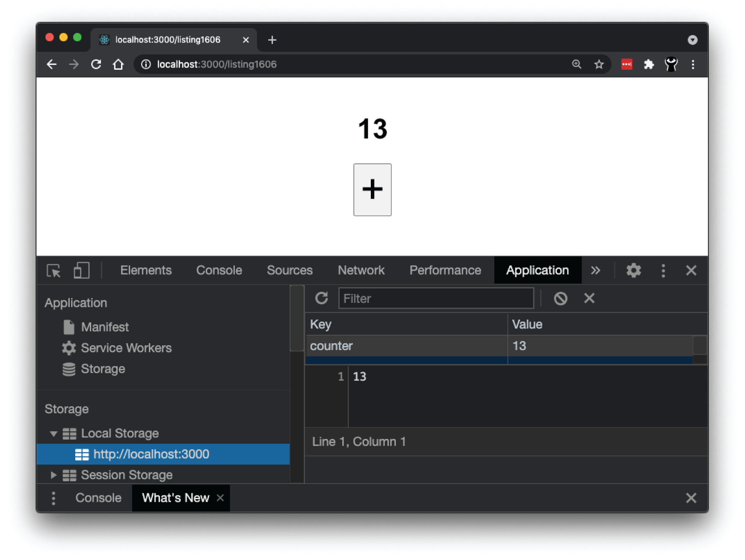Open the Manifest panel
This screenshot has width=745, height=560.
tap(105, 327)
